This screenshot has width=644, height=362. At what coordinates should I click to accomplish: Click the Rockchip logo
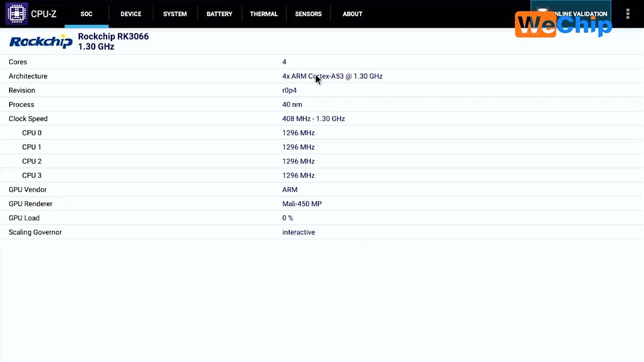(x=41, y=42)
